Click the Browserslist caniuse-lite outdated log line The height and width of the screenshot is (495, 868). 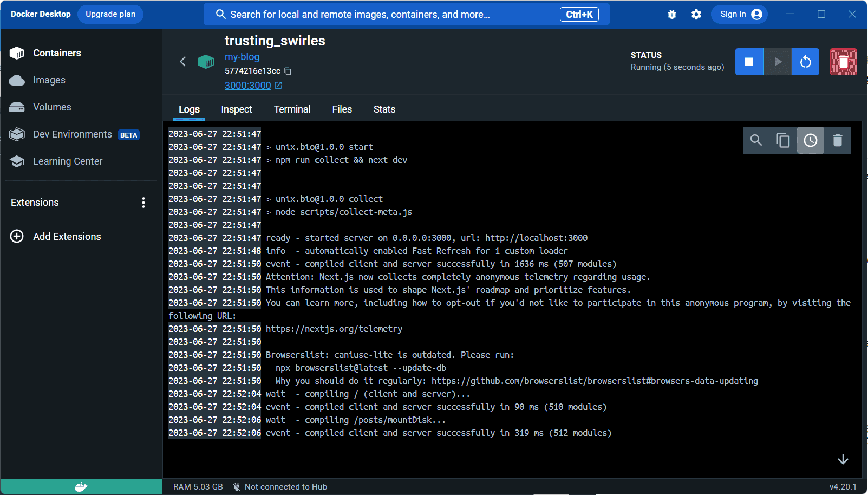(x=390, y=355)
